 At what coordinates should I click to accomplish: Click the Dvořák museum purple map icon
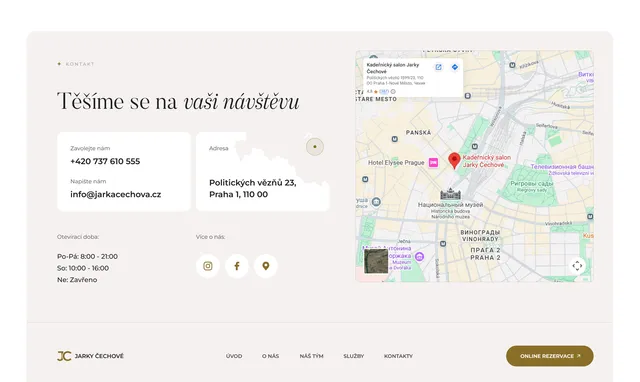[419, 257]
